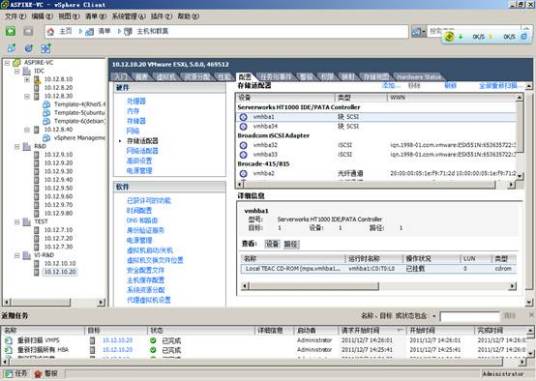
Task: Select the Local TEAC CD-ROM device row
Action: (378, 269)
